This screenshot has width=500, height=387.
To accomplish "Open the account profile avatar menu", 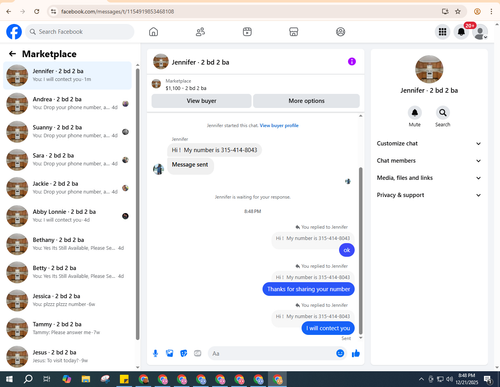I will [x=480, y=32].
